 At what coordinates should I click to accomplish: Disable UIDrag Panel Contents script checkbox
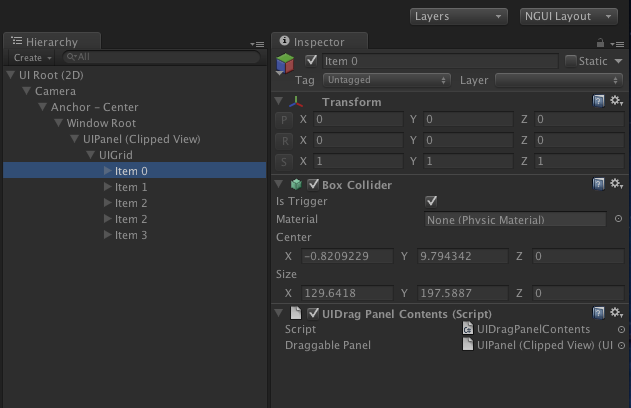coord(313,313)
